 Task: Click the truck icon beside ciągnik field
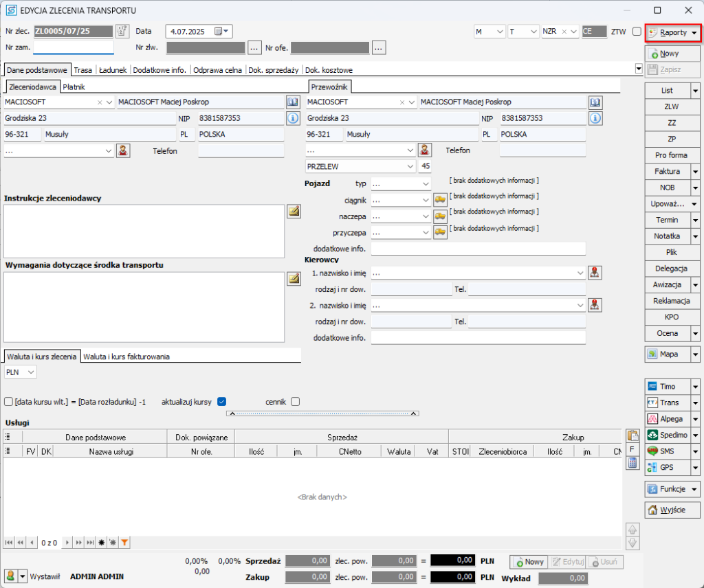440,199
